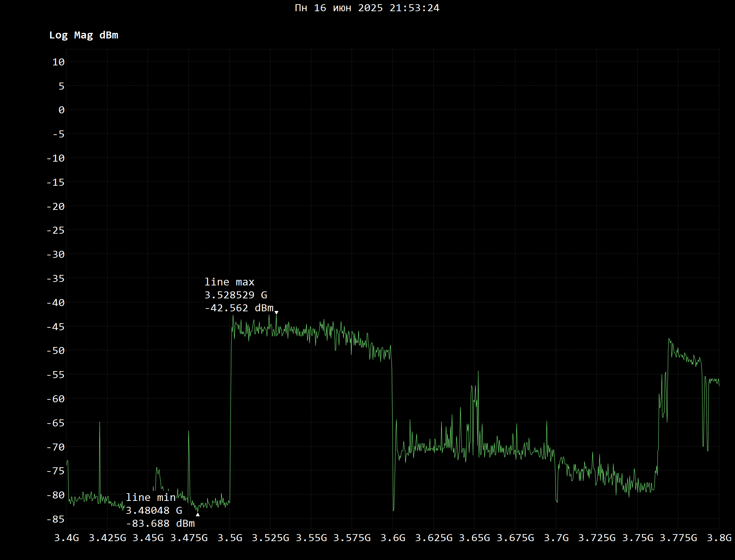Click the line min annotation text

click(151, 497)
